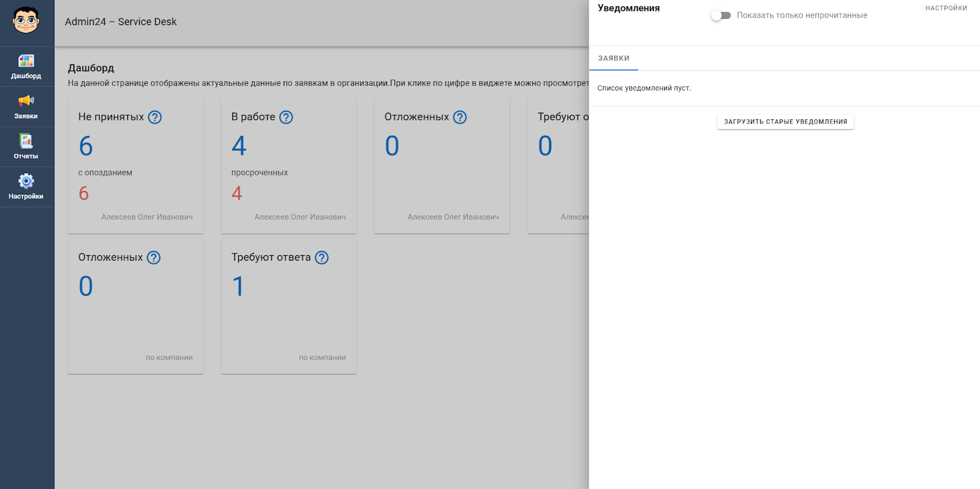
Task: Open Настройки gear icon in sidebar
Action: point(26,181)
